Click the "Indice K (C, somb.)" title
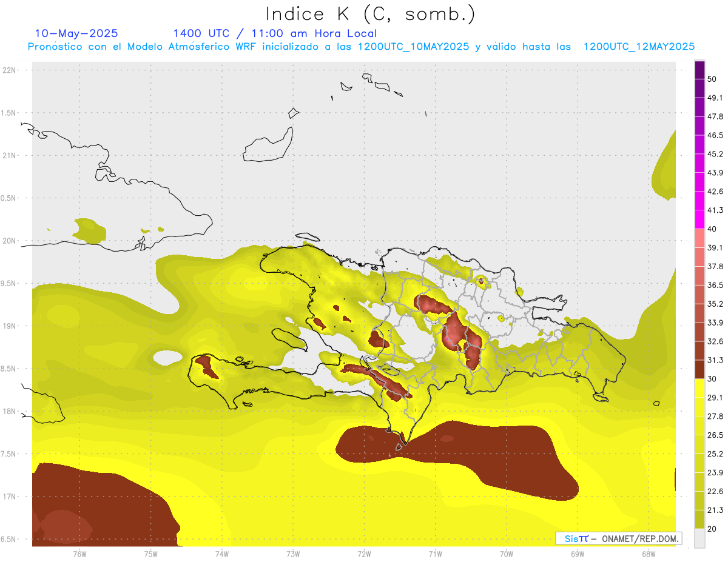Viewport: 728px width, 562px height. [x=371, y=14]
